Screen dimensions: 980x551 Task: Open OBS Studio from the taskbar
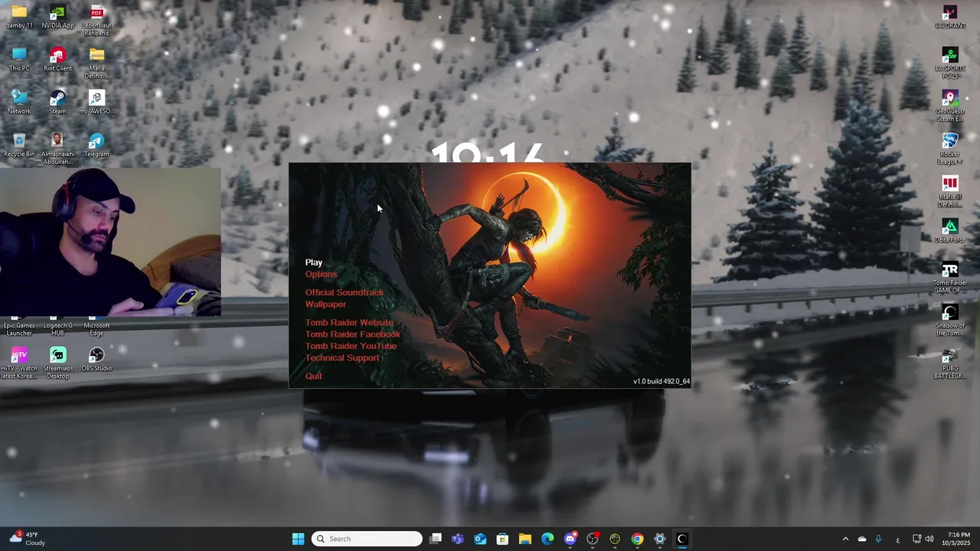[x=592, y=539]
